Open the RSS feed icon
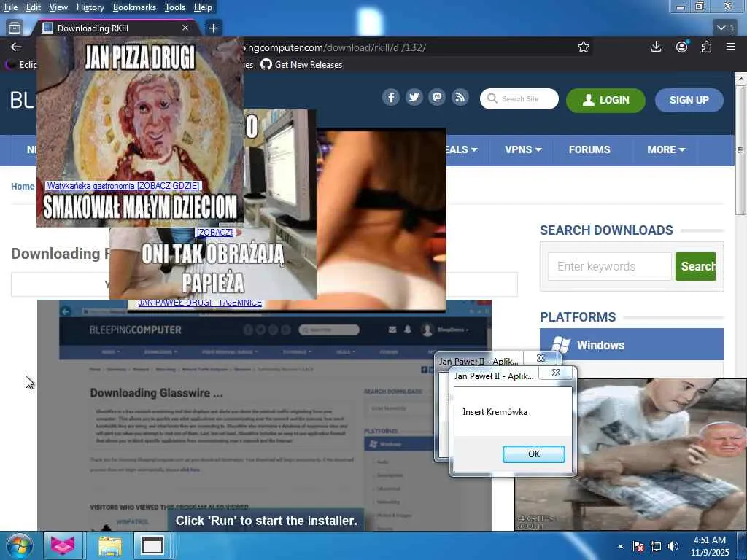Viewport: 747px width, 560px height. click(460, 98)
